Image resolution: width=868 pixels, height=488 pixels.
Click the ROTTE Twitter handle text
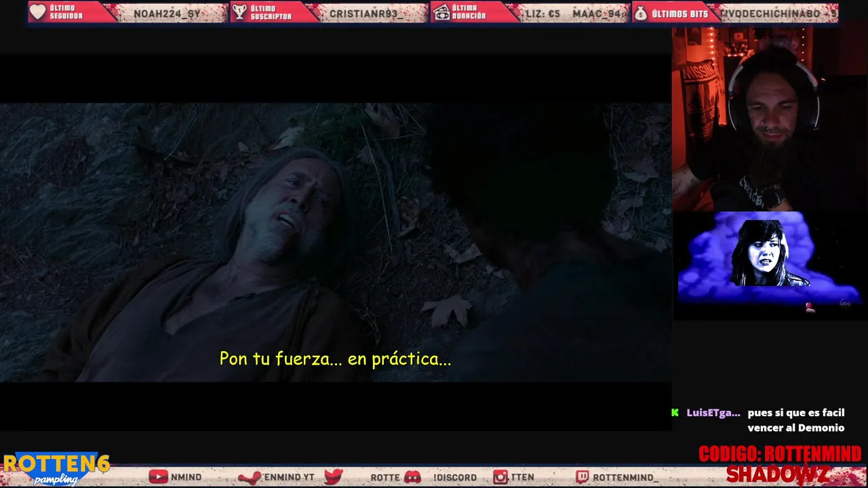tap(385, 477)
